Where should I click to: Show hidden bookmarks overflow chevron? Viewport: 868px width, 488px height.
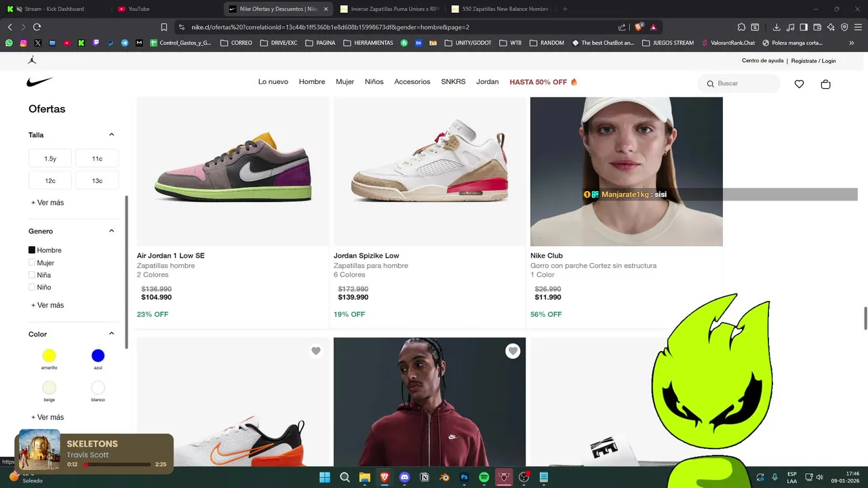pos(851,43)
